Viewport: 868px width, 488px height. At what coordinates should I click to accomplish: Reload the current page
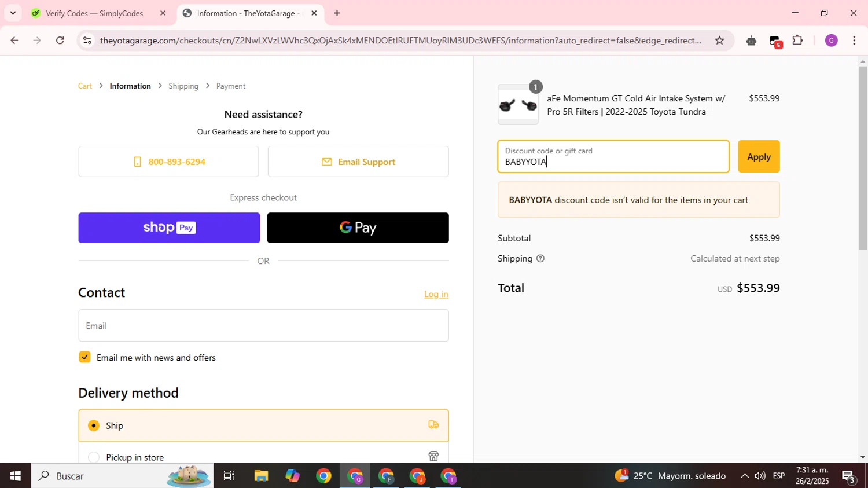tap(60, 41)
